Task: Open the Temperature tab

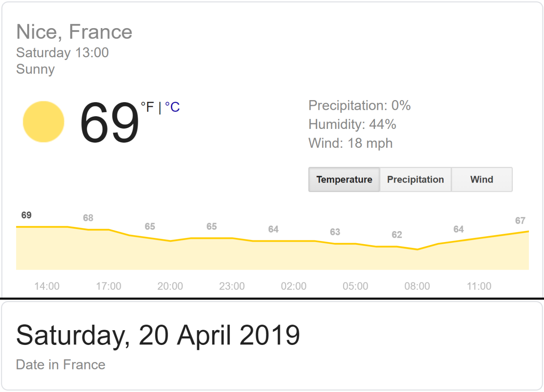Action: coord(344,179)
